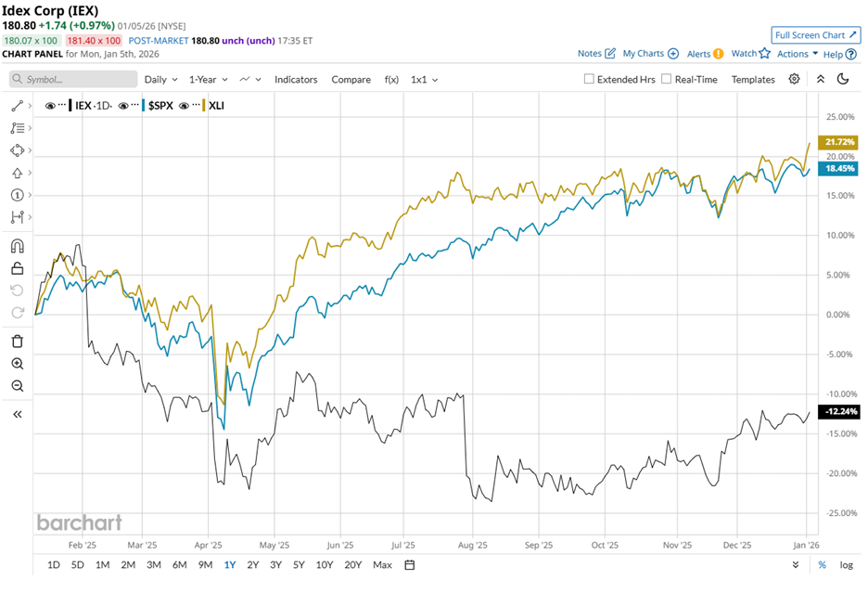The height and width of the screenshot is (594, 868).
Task: Click the Symbol search field
Action: tap(74, 80)
